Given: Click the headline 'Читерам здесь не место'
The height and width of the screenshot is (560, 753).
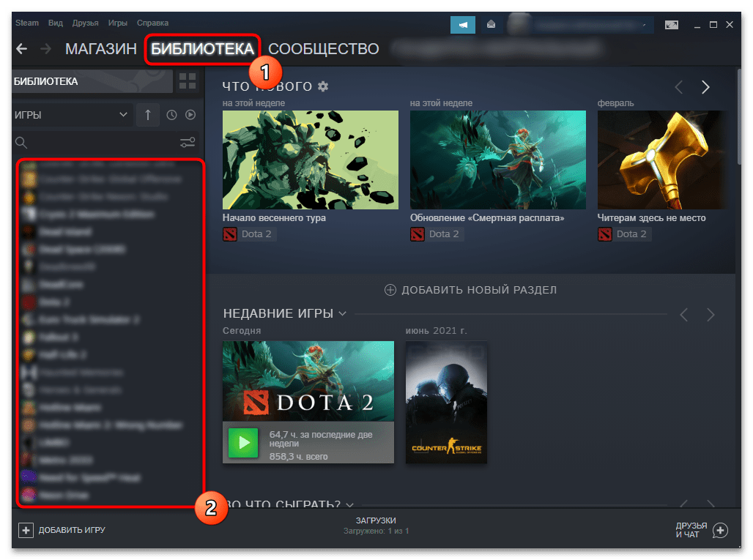Looking at the screenshot, I should coord(652,218).
